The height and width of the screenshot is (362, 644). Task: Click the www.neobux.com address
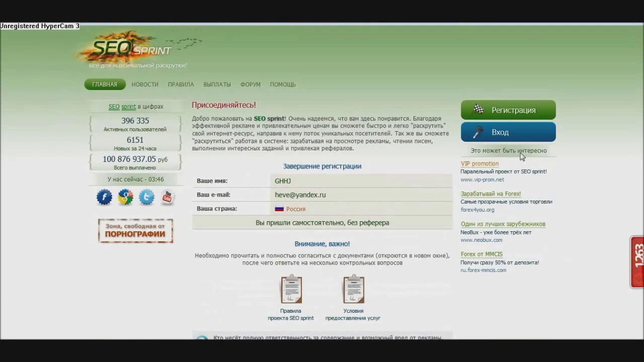[x=481, y=240]
